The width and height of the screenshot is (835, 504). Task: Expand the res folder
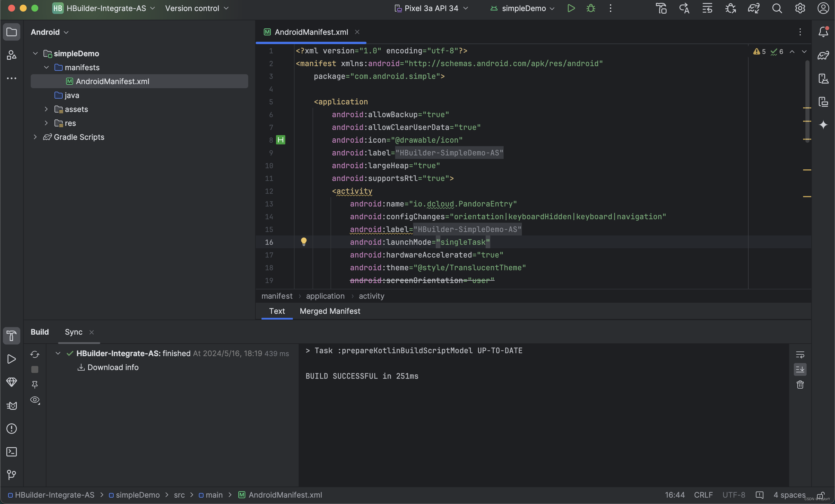click(46, 123)
